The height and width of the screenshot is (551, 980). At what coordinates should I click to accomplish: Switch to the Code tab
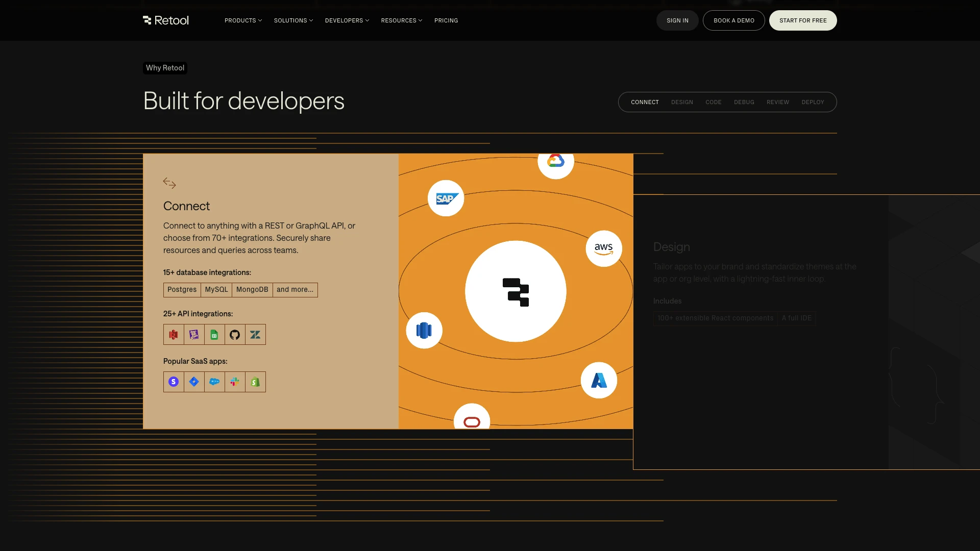714,102
